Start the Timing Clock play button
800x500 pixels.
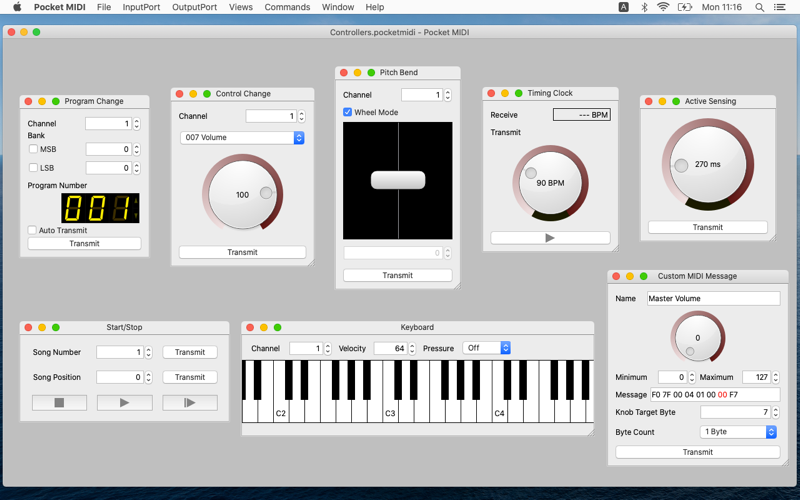point(550,238)
